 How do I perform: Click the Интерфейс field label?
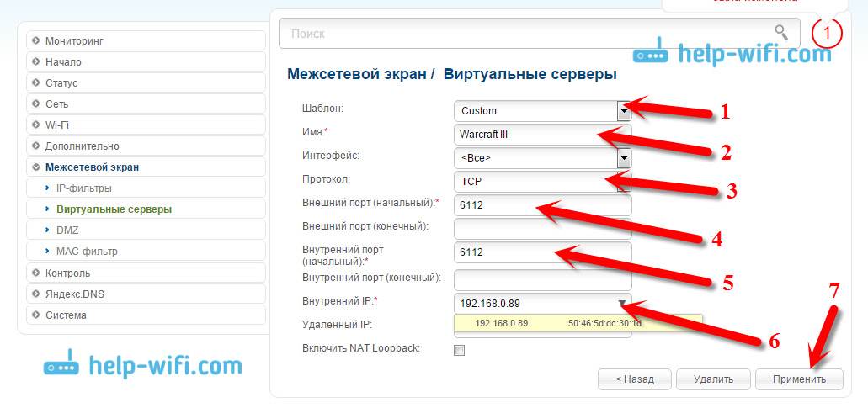point(331,156)
